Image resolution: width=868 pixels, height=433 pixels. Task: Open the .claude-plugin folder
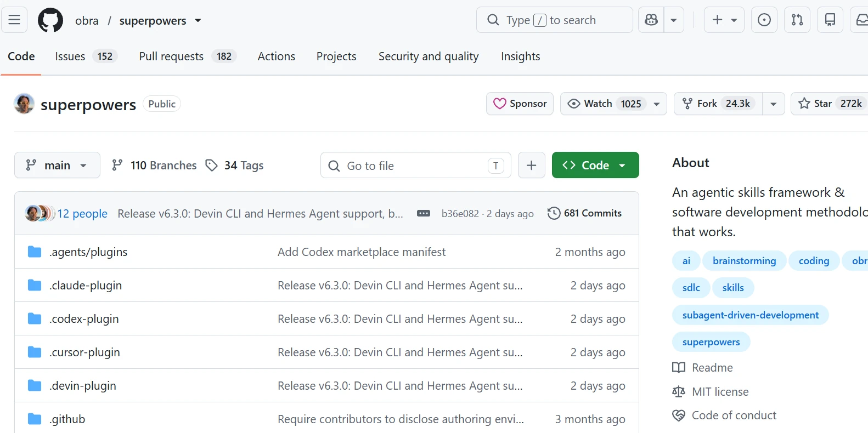(x=86, y=286)
